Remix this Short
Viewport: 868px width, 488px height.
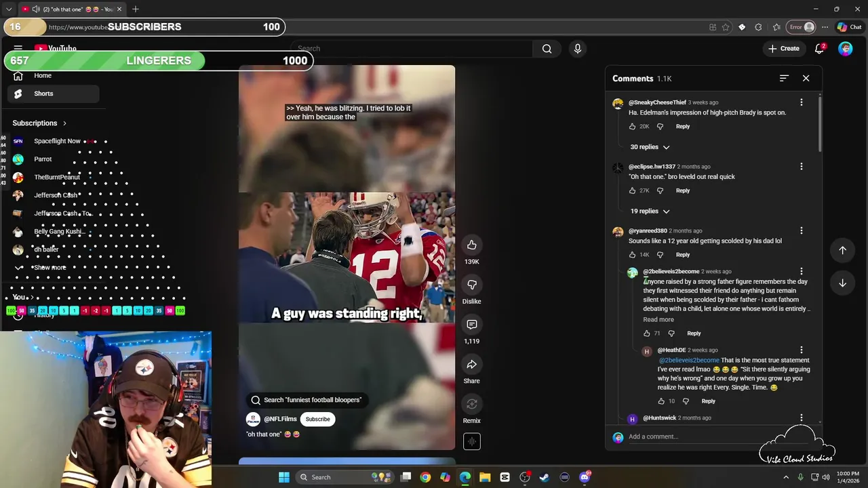471,405
